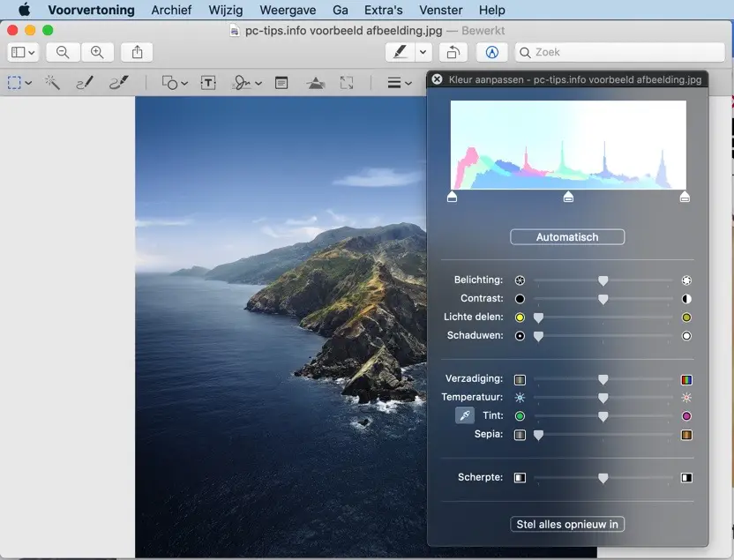
Task: Click the Automatisch button
Action: (567, 236)
